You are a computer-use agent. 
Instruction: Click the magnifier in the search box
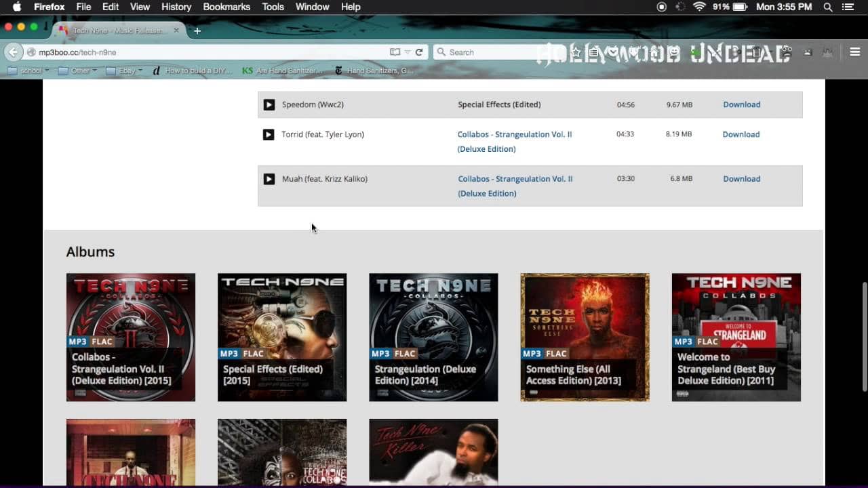pyautogui.click(x=441, y=52)
